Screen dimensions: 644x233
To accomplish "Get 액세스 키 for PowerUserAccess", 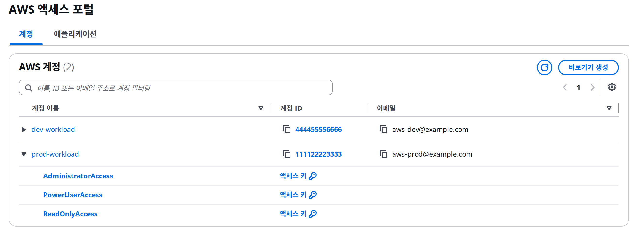I will (x=298, y=195).
